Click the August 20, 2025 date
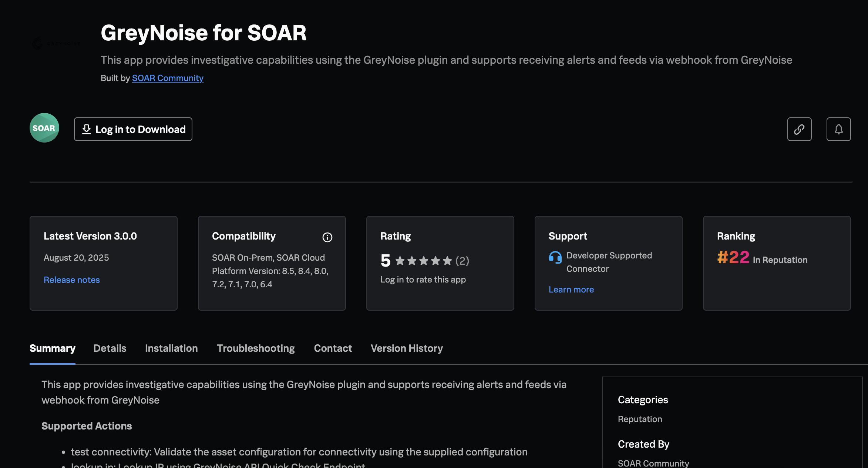Screen dimensions: 868x468 coord(76,258)
